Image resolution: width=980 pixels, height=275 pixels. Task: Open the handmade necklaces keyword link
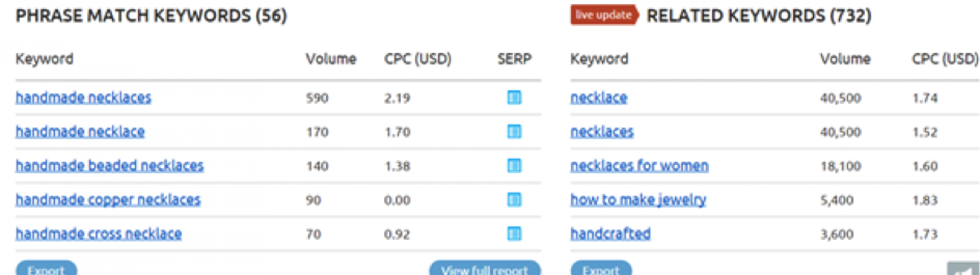pyautogui.click(x=83, y=98)
